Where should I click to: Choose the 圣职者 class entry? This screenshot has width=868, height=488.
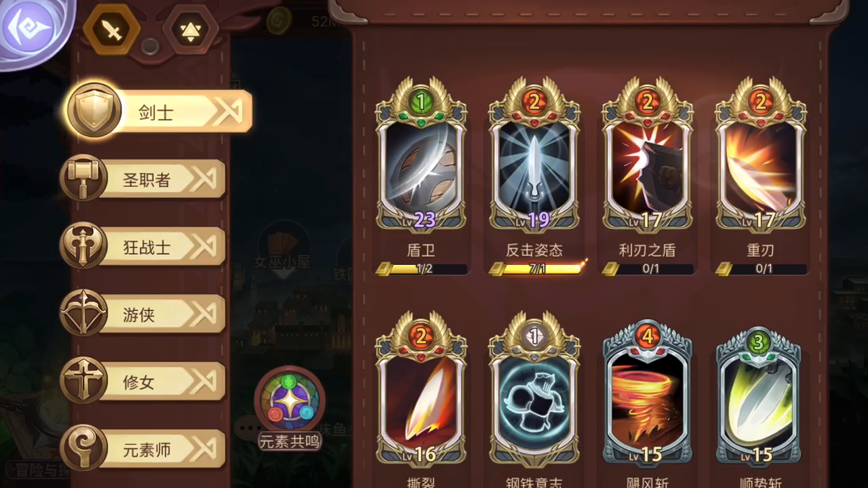point(143,178)
